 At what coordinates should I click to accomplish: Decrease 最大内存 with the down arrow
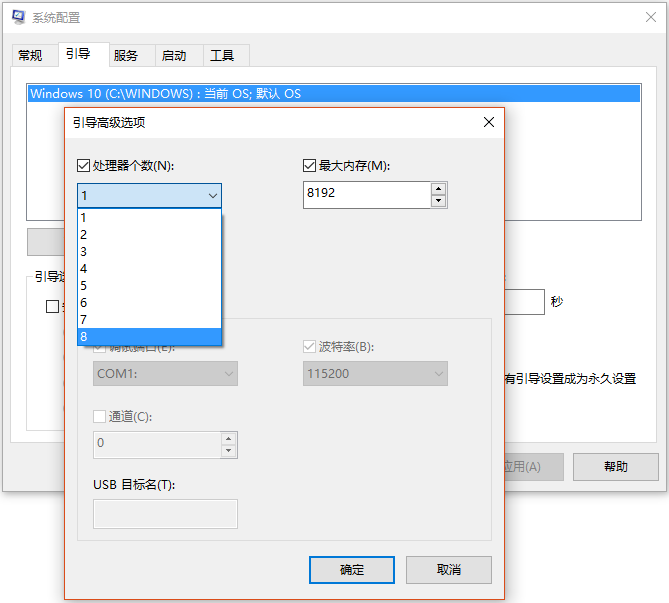(x=438, y=201)
